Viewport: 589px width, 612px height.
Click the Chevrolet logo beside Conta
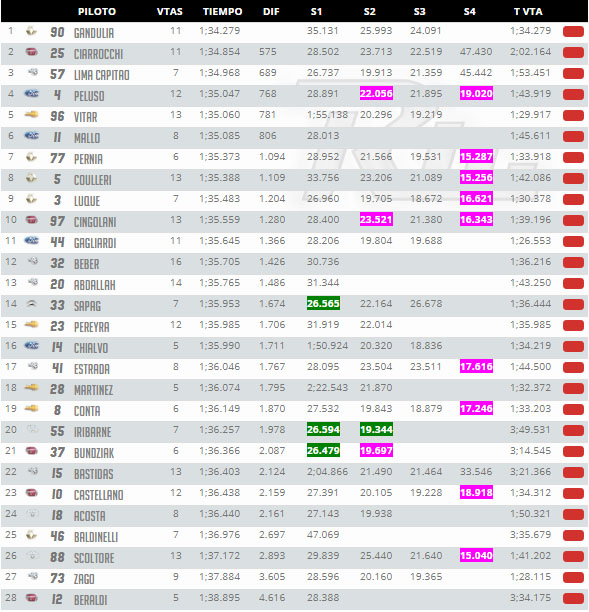(x=31, y=409)
